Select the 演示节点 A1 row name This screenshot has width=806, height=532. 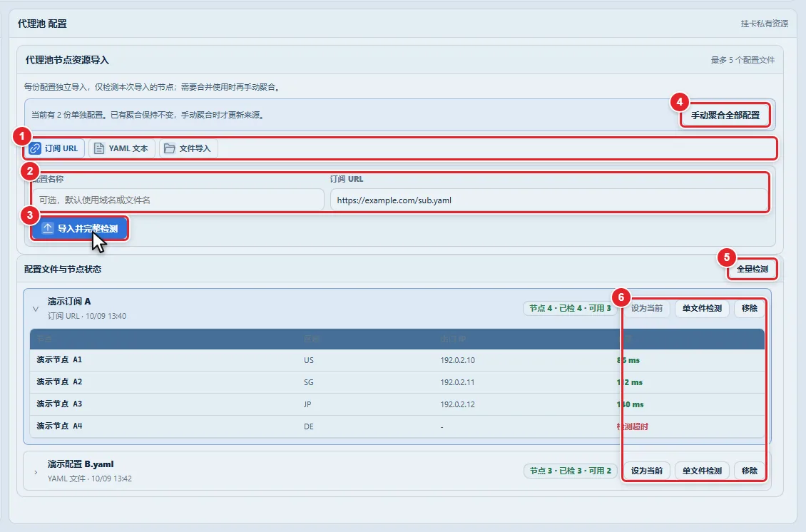pyautogui.click(x=59, y=360)
